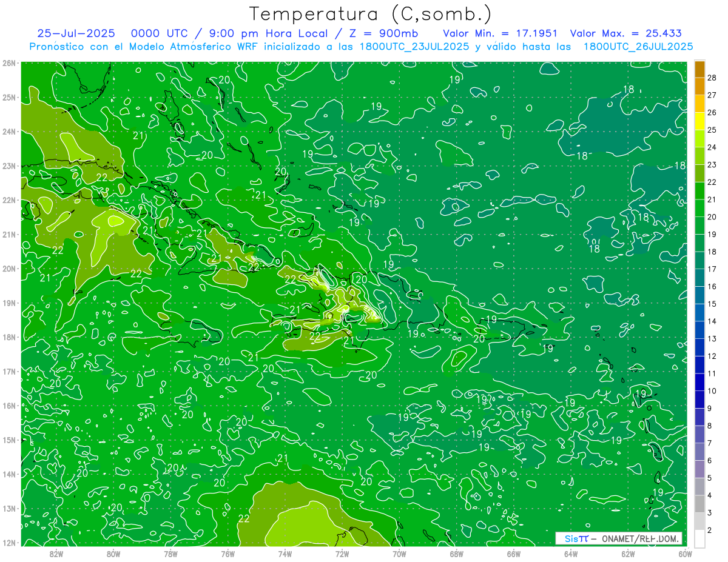The image size is (728, 562).
Task: Click the "62W" longitude axis label
Action: pyautogui.click(x=629, y=553)
